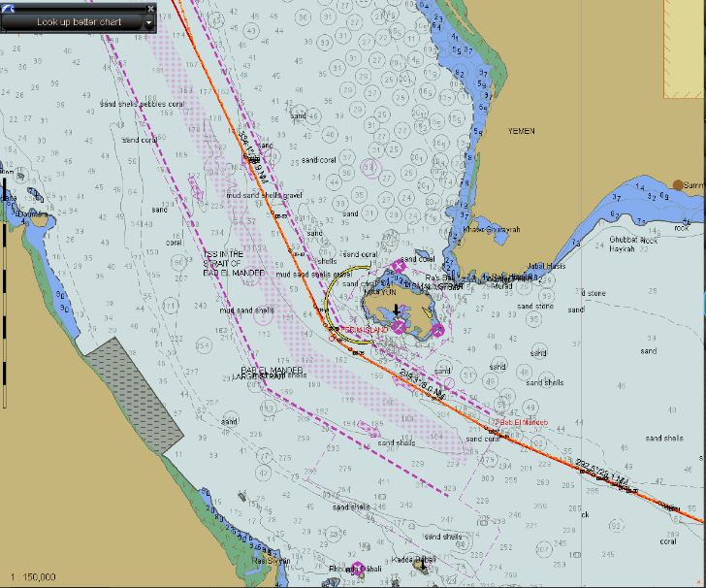Click the logo icon on the panel title bar
Viewport: 706px width, 588px height.
pyautogui.click(x=8, y=8)
